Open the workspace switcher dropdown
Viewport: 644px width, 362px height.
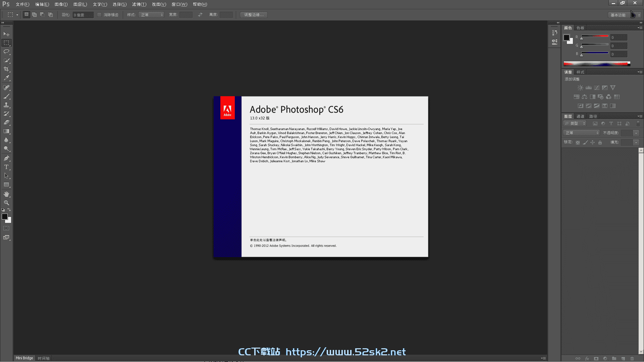click(x=625, y=15)
